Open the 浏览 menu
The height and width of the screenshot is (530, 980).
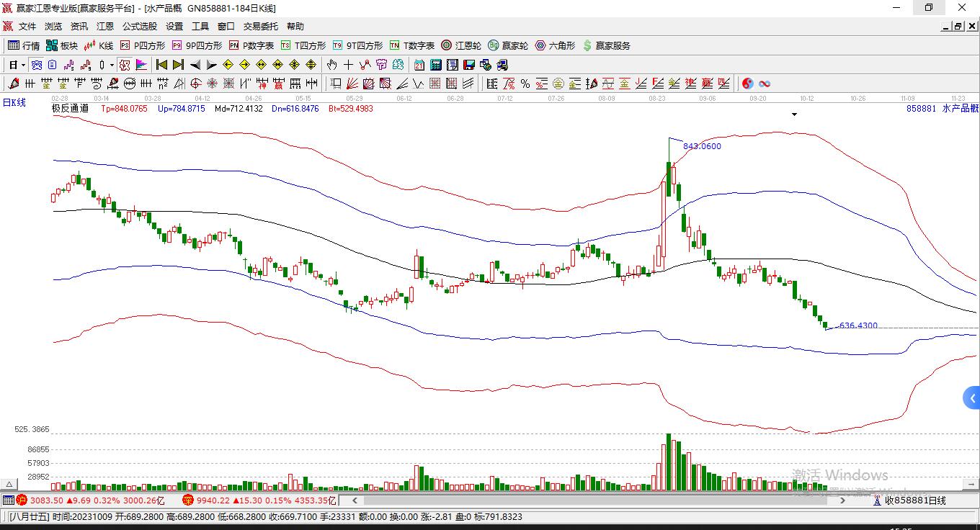coord(53,27)
